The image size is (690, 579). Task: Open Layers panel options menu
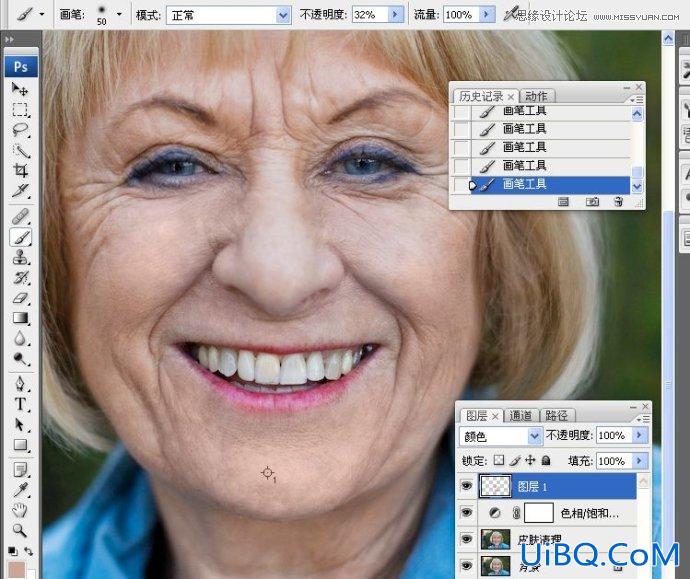[644, 418]
